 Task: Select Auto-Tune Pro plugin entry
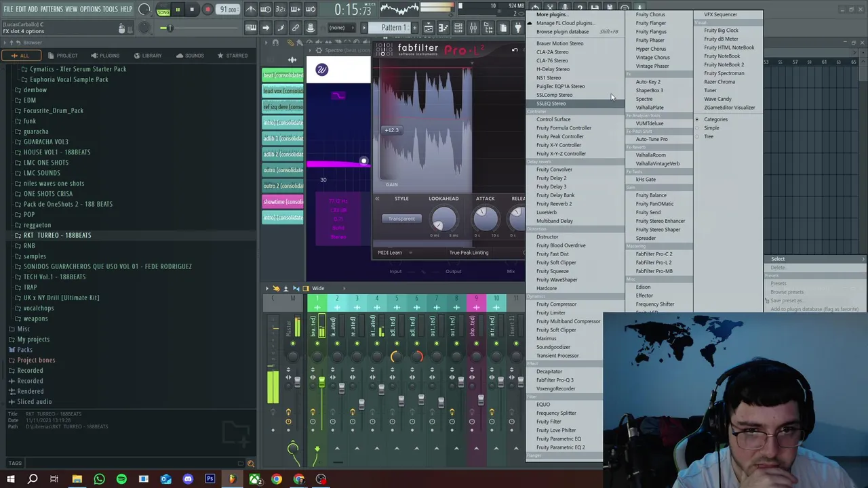[x=652, y=140]
